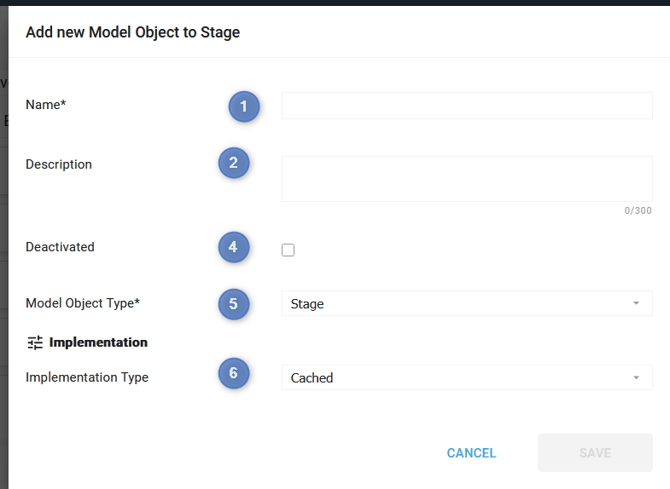Click the Implementation section heading

tap(98, 343)
